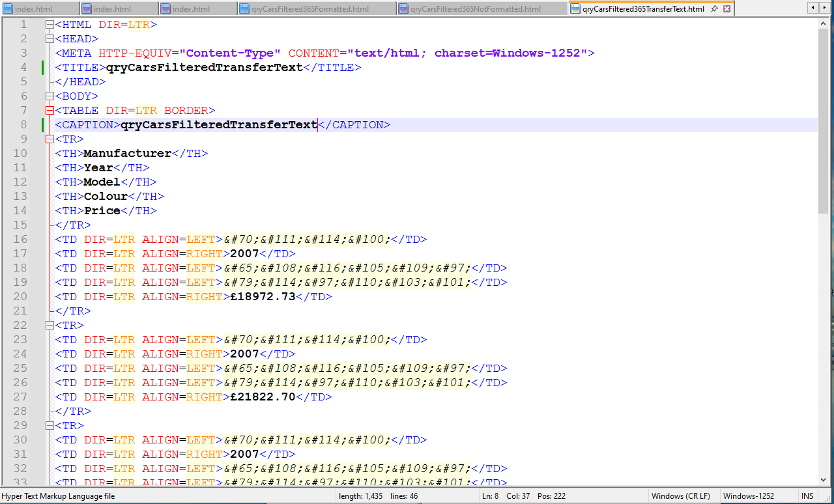Click the CAPTION text on line 8
The height and width of the screenshot is (504, 834).
[x=219, y=125]
